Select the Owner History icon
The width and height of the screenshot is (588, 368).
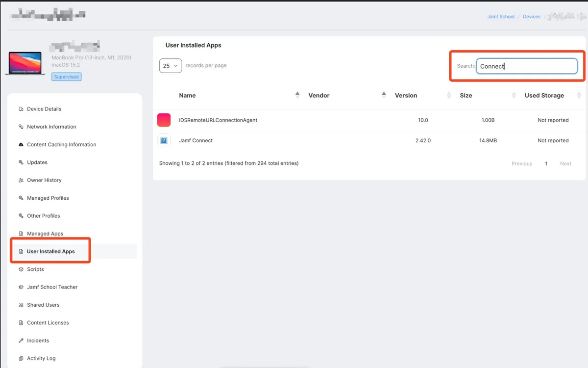[x=22, y=180]
